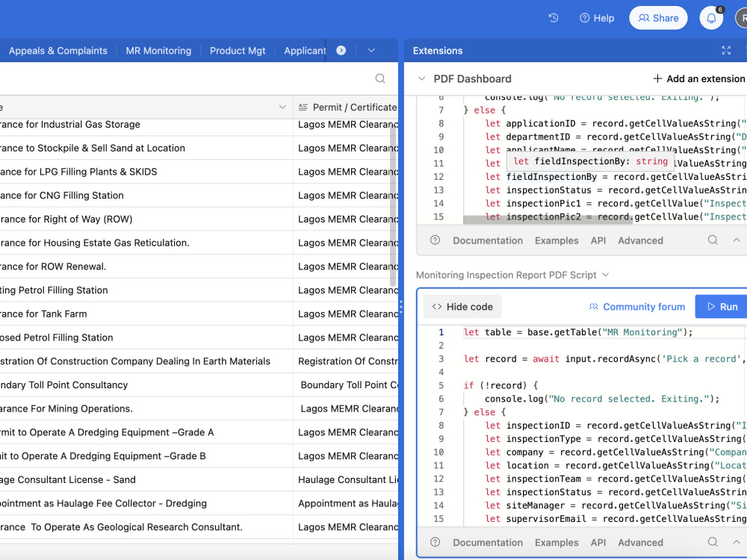Open Examples in the lower script panel

click(557, 542)
